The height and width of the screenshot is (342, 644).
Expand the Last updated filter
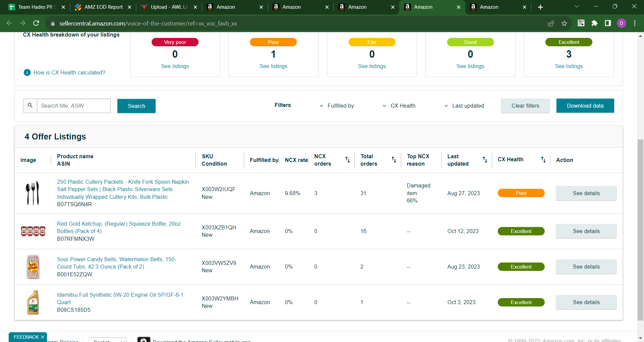pyautogui.click(x=464, y=106)
